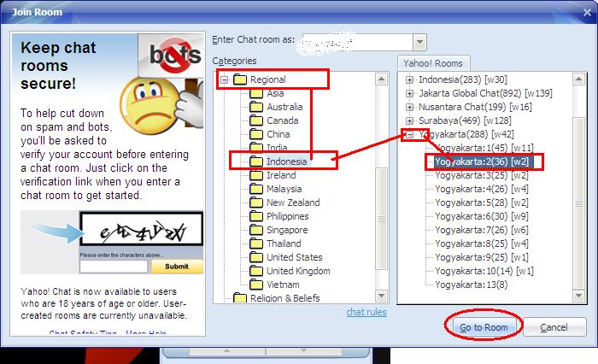Screen dimensions: 598x364
Task: Click the Categories scrollbar thumb
Action: tap(382, 219)
